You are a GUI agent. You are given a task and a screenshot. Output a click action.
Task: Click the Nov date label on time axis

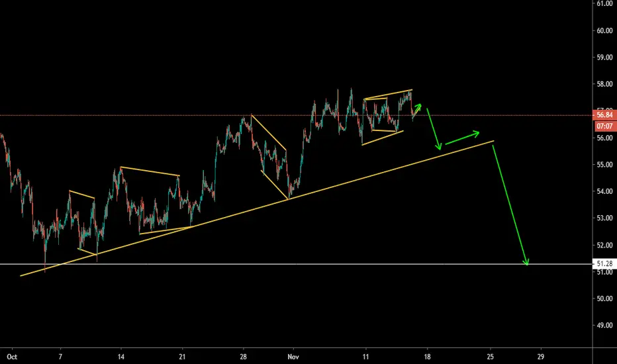pyautogui.click(x=293, y=357)
